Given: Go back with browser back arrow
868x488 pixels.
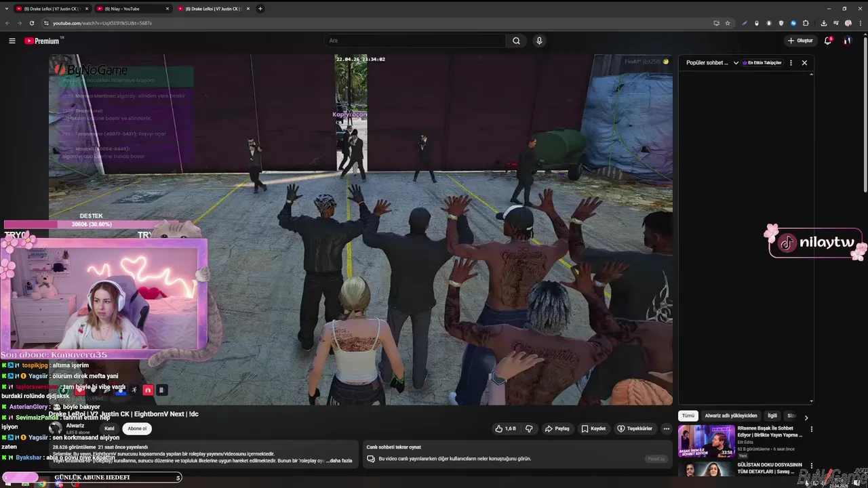Looking at the screenshot, I should pyautogui.click(x=7, y=23).
